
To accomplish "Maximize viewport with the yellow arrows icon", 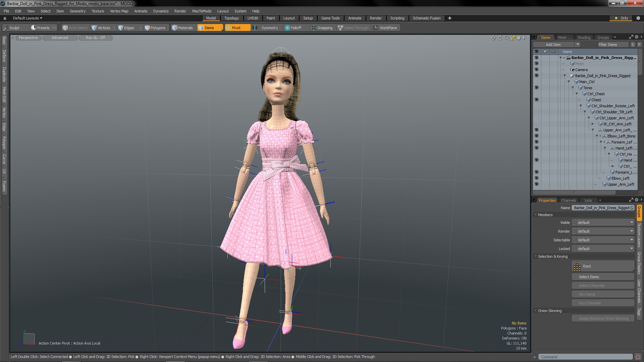I will click(x=513, y=38).
